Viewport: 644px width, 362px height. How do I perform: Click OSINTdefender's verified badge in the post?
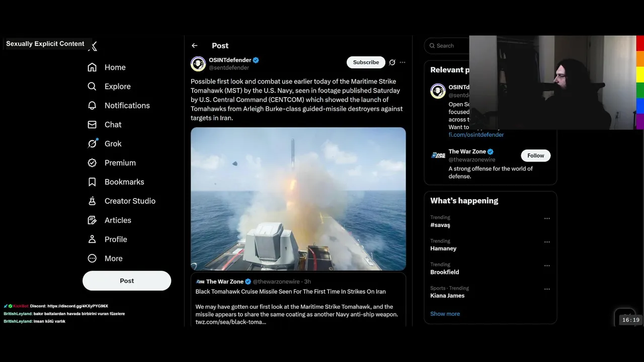[256, 60]
